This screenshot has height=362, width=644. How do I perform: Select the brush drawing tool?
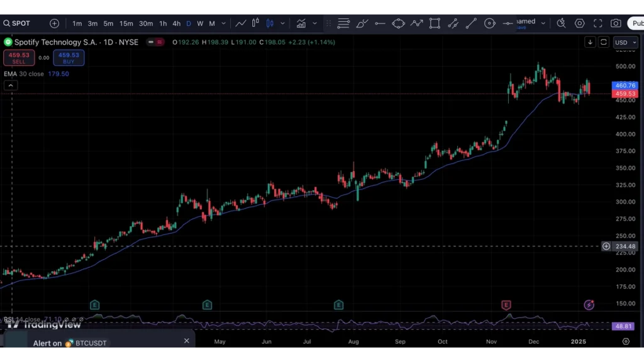coord(362,23)
